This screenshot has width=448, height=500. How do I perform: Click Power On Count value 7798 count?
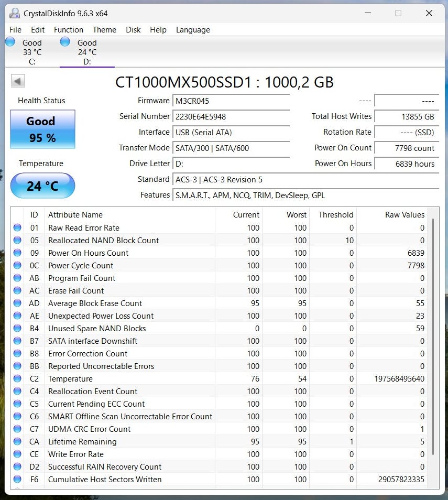pos(407,148)
